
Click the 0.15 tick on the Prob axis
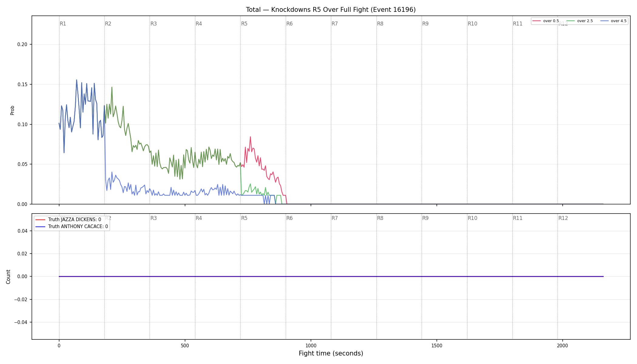point(22,84)
